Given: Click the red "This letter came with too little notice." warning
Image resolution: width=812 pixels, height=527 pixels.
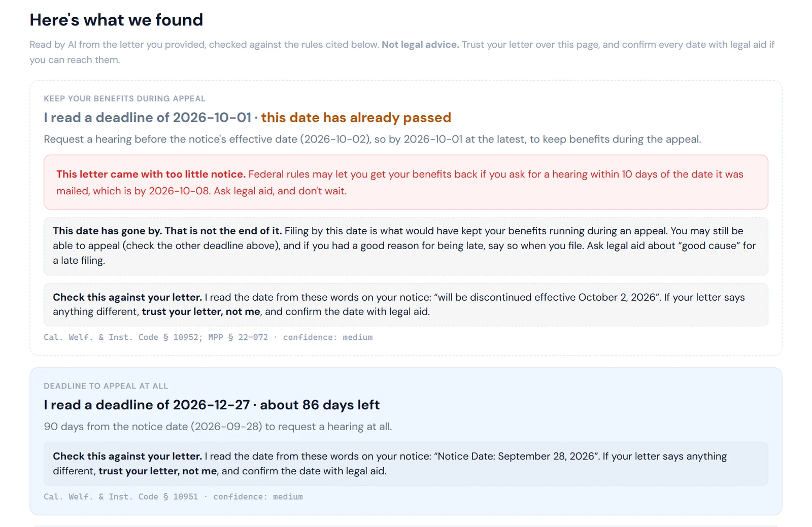Looking at the screenshot, I should pyautogui.click(x=151, y=174).
